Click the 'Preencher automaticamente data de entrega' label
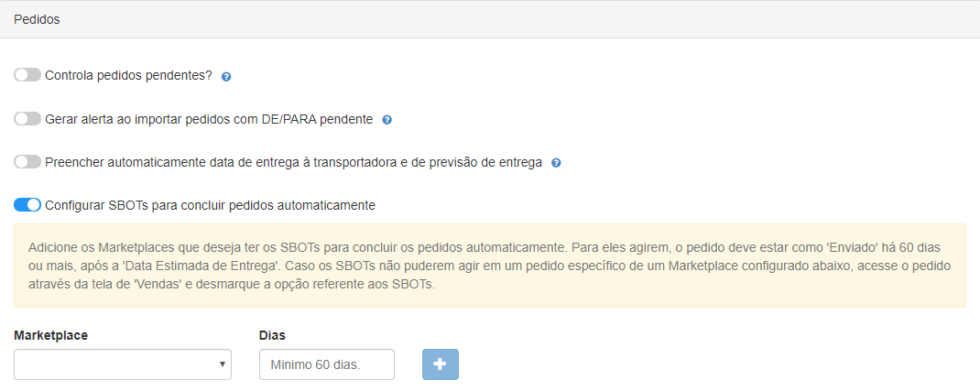This screenshot has width=980, height=391. [293, 162]
